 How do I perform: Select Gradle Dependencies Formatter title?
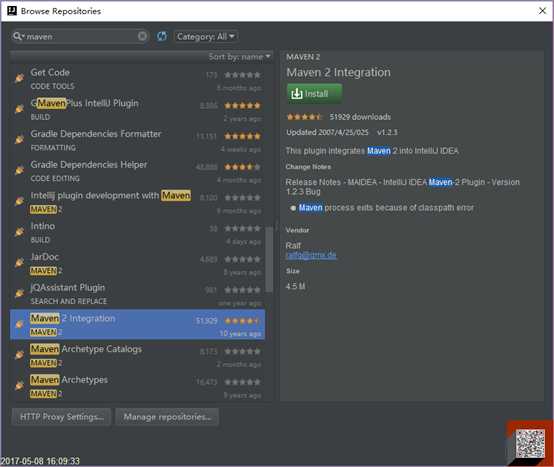96,134
